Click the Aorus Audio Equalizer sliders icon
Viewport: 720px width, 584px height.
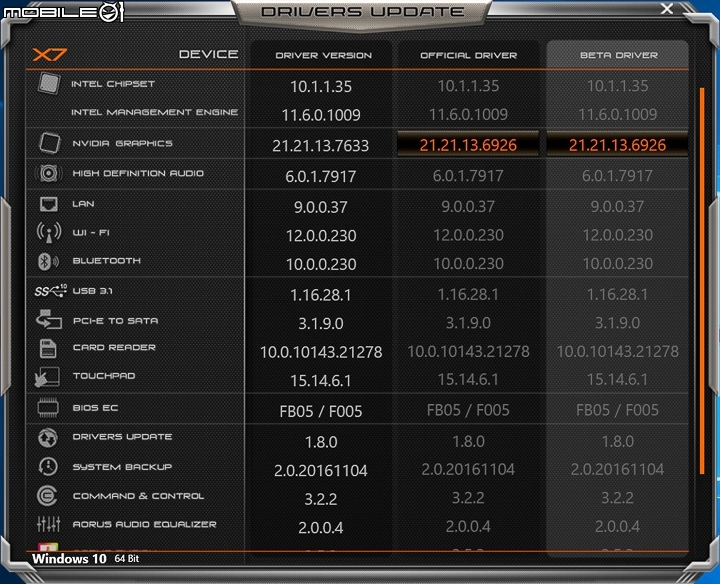(x=49, y=524)
